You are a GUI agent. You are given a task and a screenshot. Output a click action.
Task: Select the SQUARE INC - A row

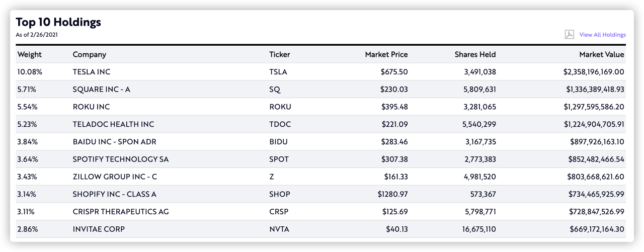(320, 89)
